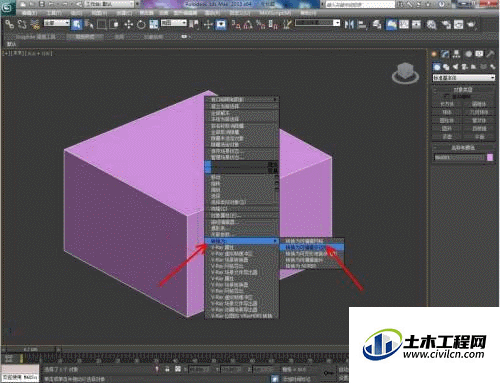Click the Render teapot icon

(x=471, y=25)
